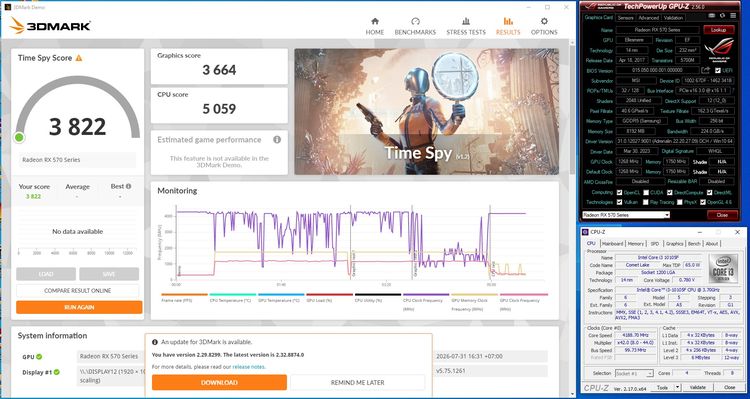This screenshot has height=399, width=750.
Task: Toggle the Ray Tracing checkbox in GPU-Z
Action: (x=646, y=202)
